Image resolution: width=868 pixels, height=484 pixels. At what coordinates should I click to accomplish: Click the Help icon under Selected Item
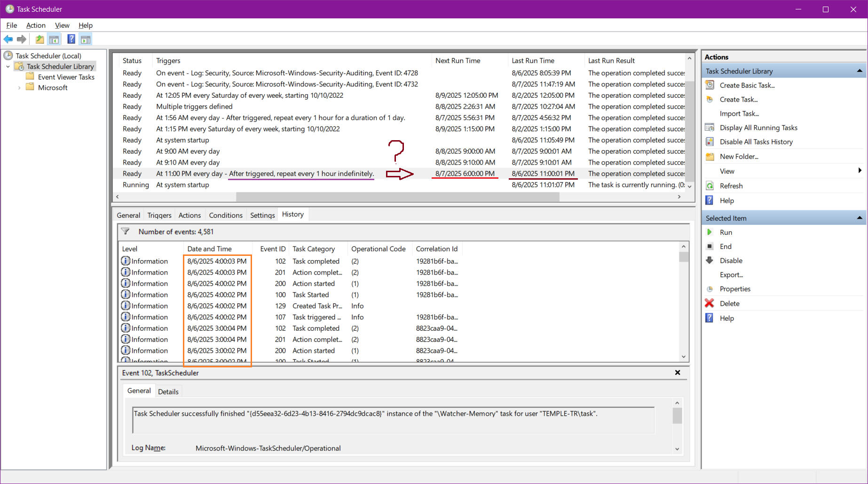pos(710,318)
